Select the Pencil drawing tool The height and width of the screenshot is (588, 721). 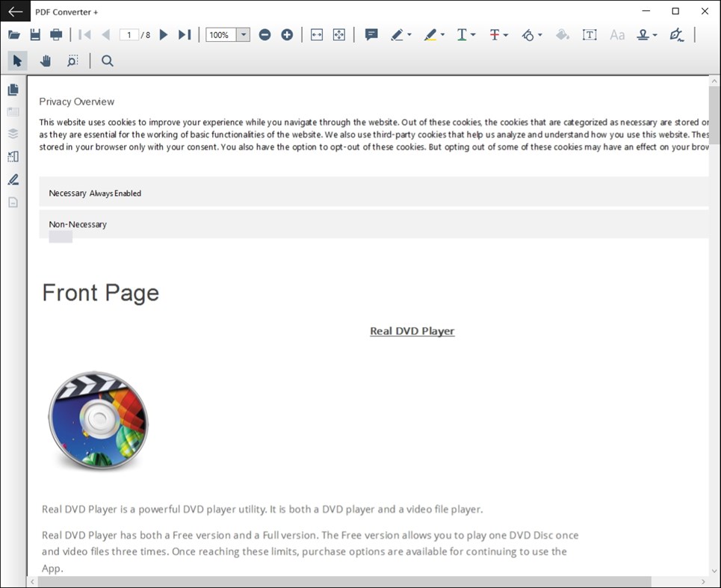coord(397,34)
